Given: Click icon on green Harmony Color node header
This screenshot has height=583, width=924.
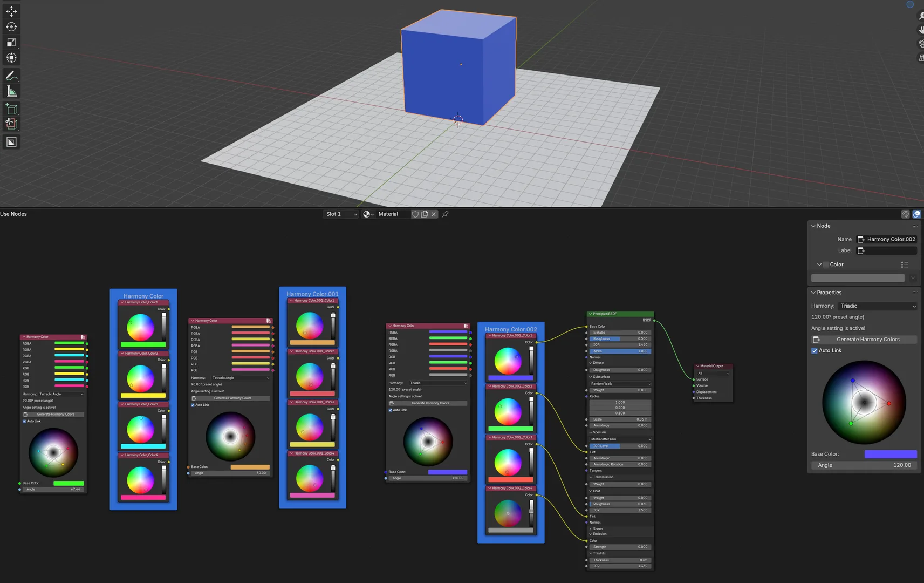Looking at the screenshot, I should [x=83, y=337].
